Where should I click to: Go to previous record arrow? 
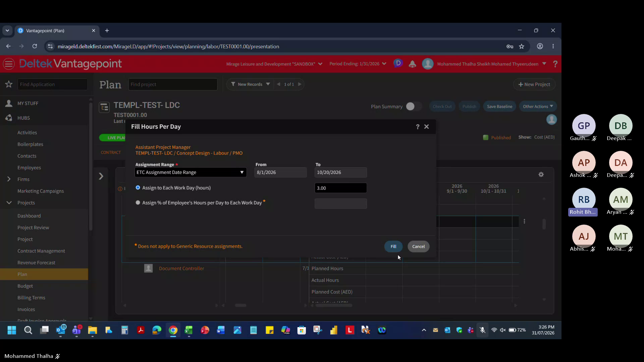278,84
